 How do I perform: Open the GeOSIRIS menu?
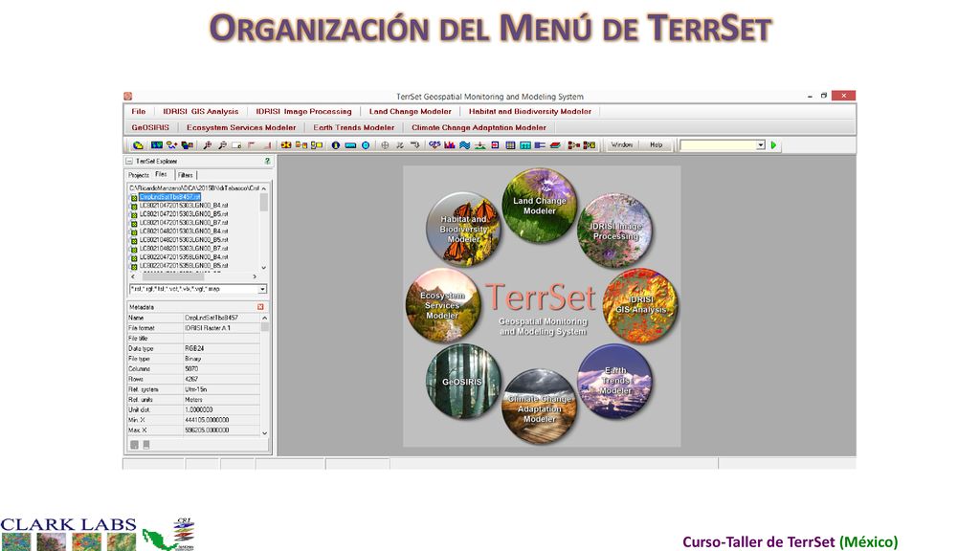click(x=150, y=127)
